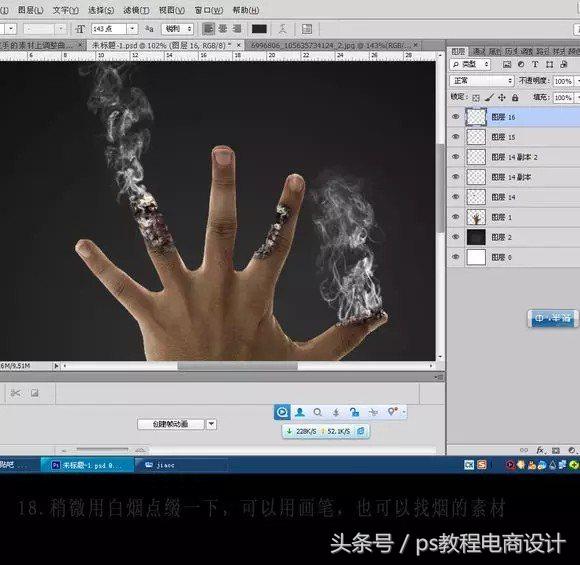This screenshot has height=565, width=580.
Task: Open the blend mode dropdown 正常
Action: pos(482,81)
